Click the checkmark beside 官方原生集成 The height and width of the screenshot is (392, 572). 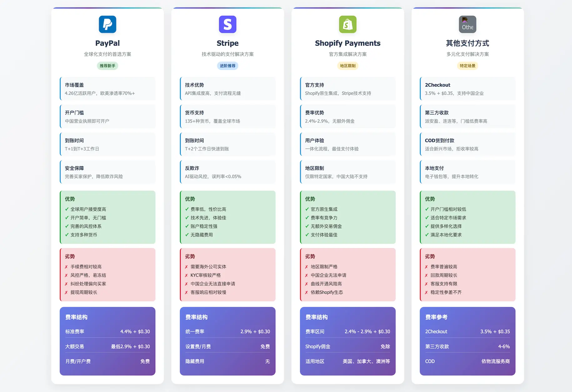307,209
